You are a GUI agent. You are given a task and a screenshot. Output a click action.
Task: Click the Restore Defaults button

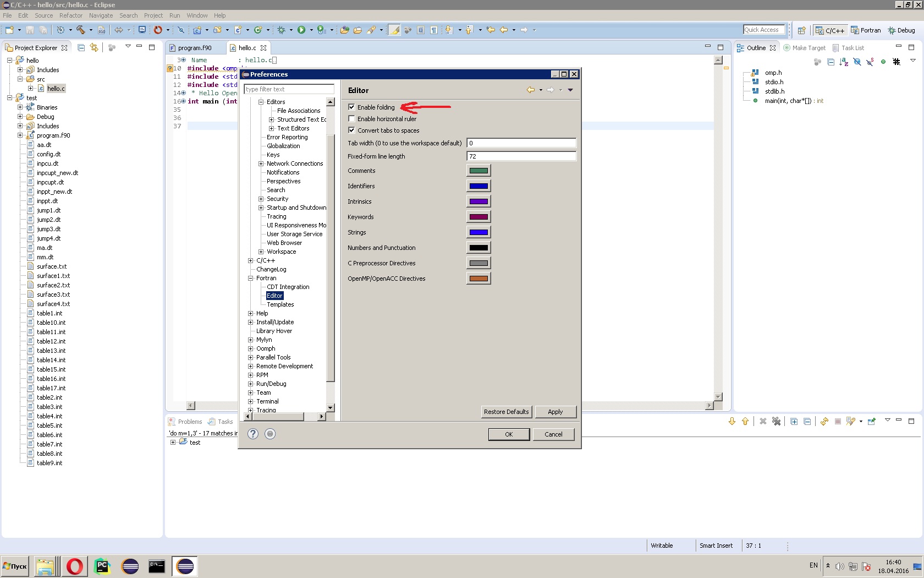pyautogui.click(x=506, y=412)
